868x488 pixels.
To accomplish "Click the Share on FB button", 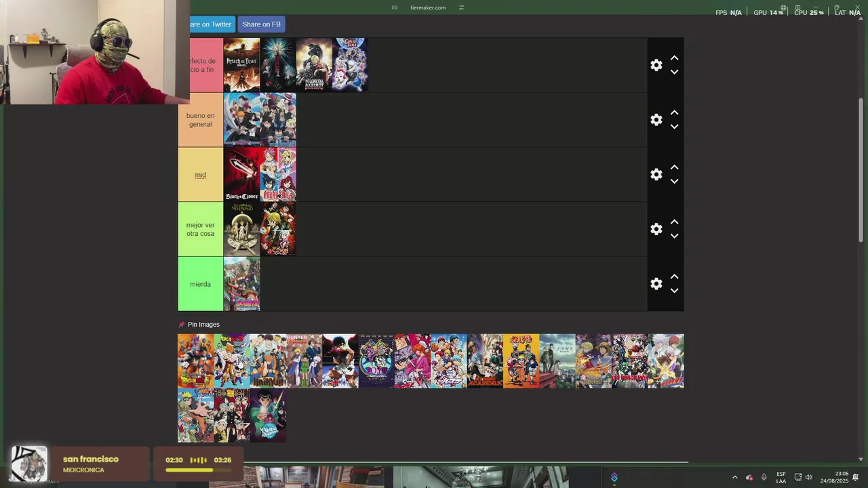I will [x=261, y=24].
